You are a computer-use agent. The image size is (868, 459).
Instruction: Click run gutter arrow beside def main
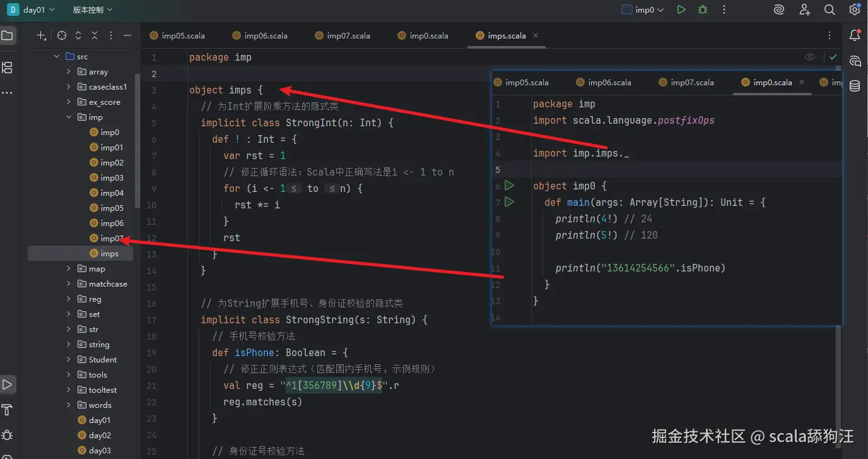pos(509,202)
